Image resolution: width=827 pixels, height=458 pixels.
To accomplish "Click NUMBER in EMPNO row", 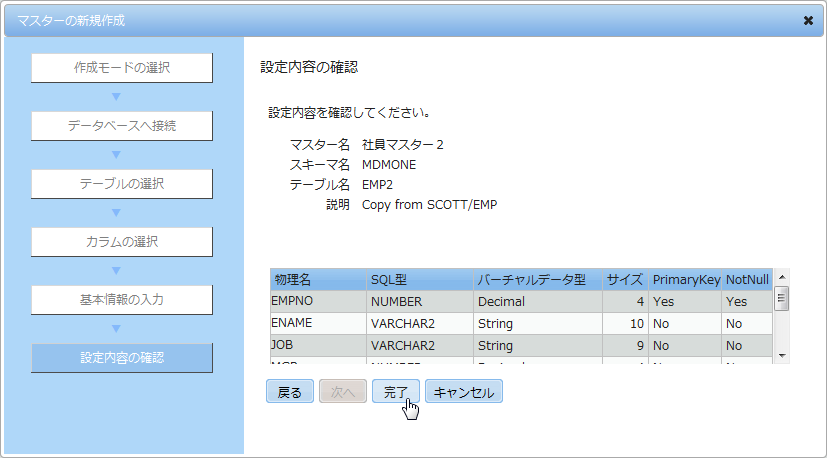I will [x=420, y=301].
